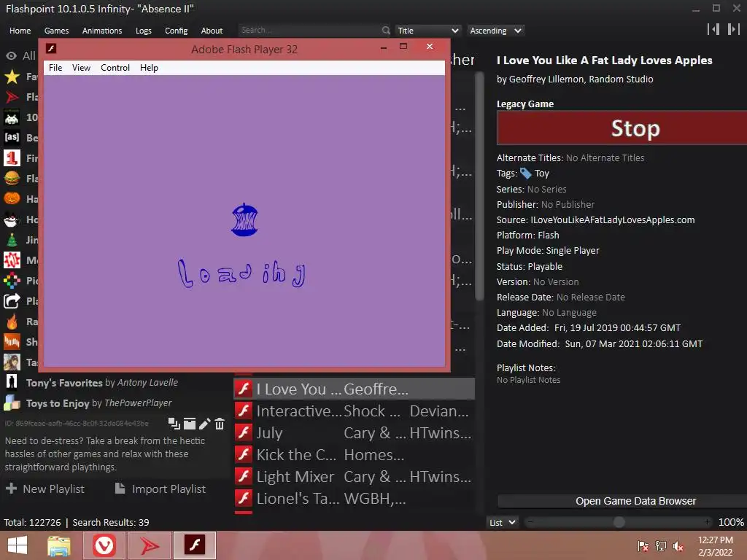The image size is (747, 560).
Task: Select the [as] playlist icon
Action: click(x=12, y=138)
